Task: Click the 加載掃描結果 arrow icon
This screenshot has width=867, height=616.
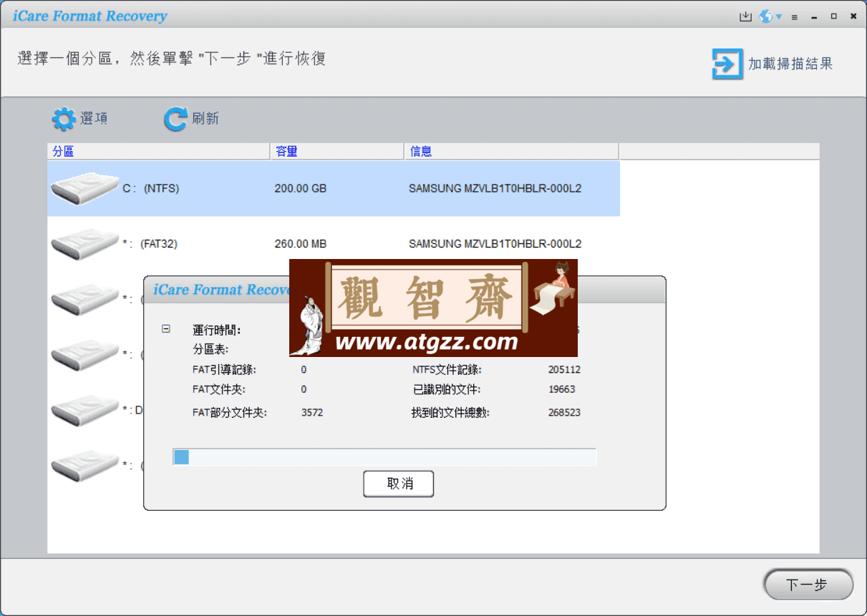Action: (727, 64)
